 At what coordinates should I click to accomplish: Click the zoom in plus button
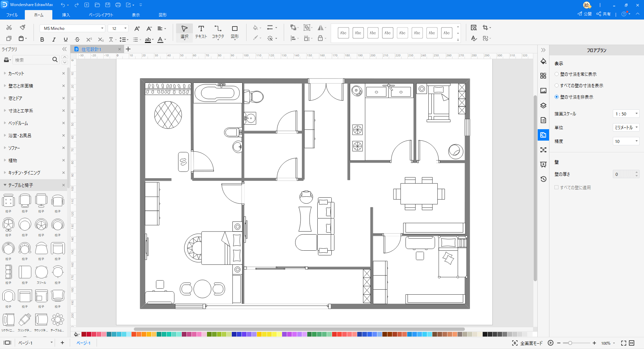[594, 343]
